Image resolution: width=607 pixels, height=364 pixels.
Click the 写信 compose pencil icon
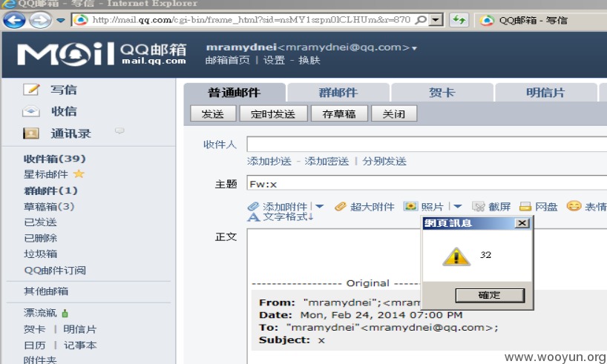(x=31, y=90)
